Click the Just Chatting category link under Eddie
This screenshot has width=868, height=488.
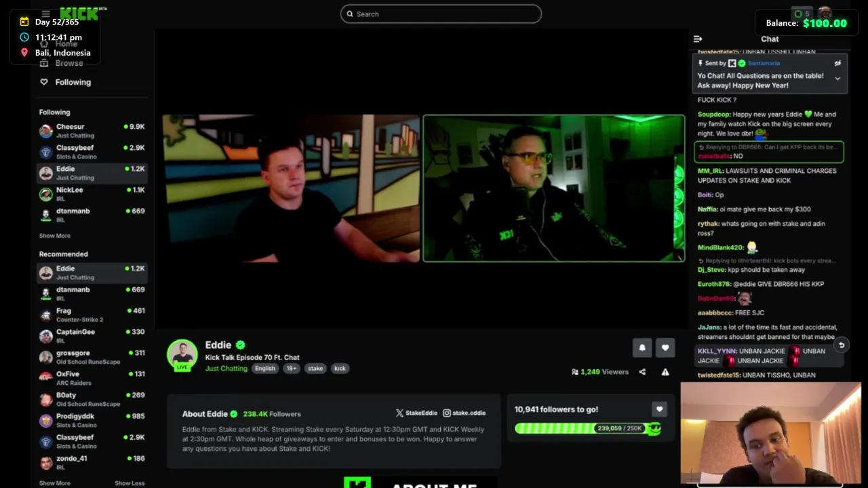[226, 369]
